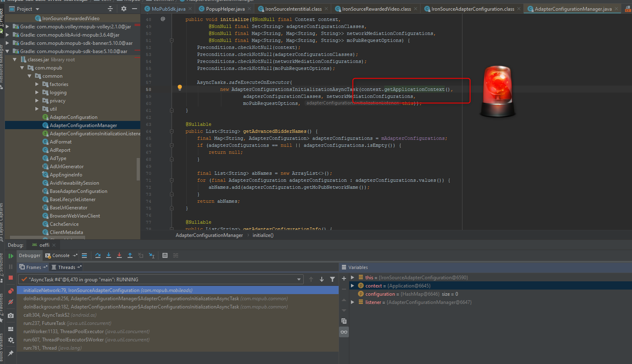
Task: Select BrowserWebViewClient in the project tree
Action: pyautogui.click(x=75, y=216)
